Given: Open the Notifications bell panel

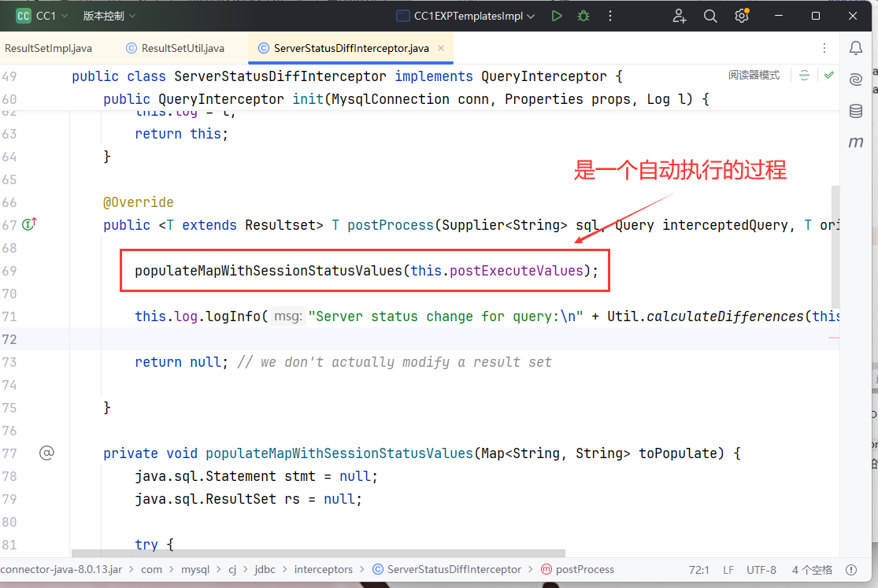Looking at the screenshot, I should coord(856,48).
